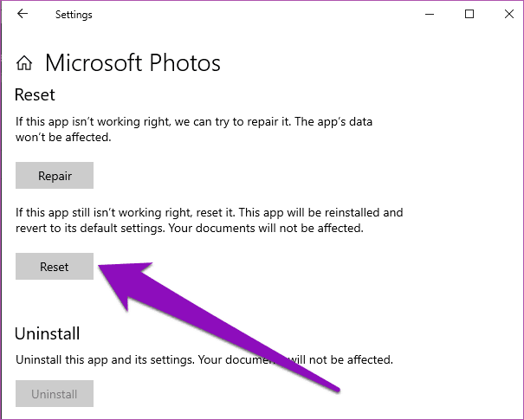Click the Repair button
The height and width of the screenshot is (420, 524).
(x=55, y=176)
